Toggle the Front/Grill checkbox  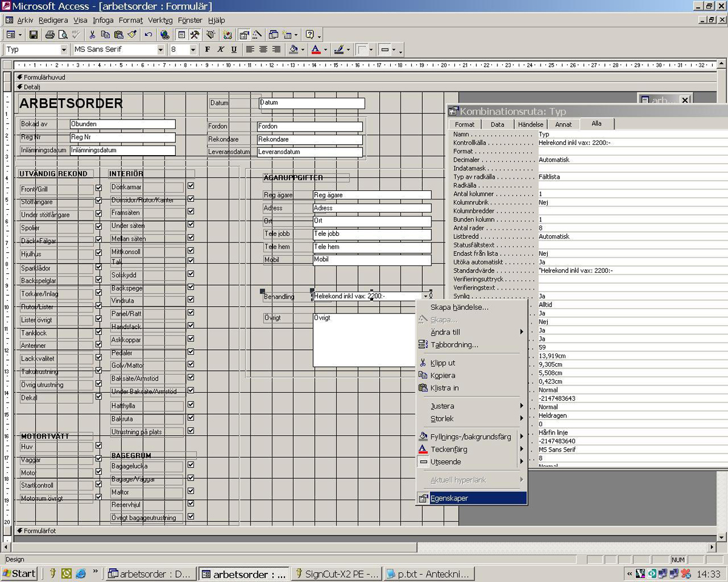pos(98,189)
